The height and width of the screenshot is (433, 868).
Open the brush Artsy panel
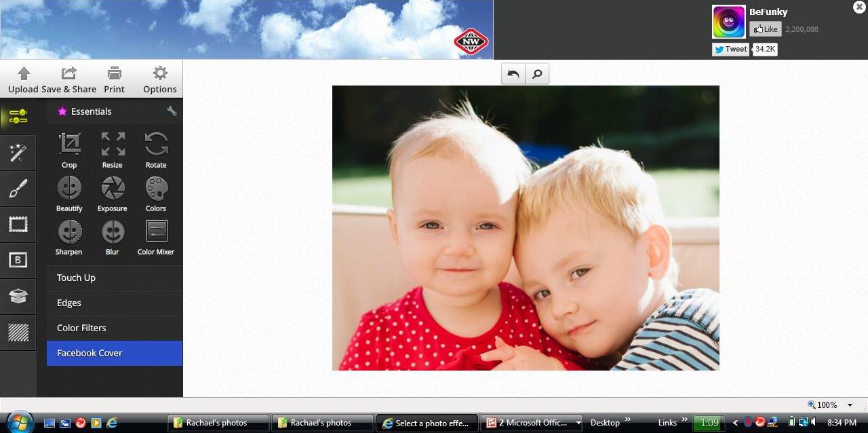[18, 188]
